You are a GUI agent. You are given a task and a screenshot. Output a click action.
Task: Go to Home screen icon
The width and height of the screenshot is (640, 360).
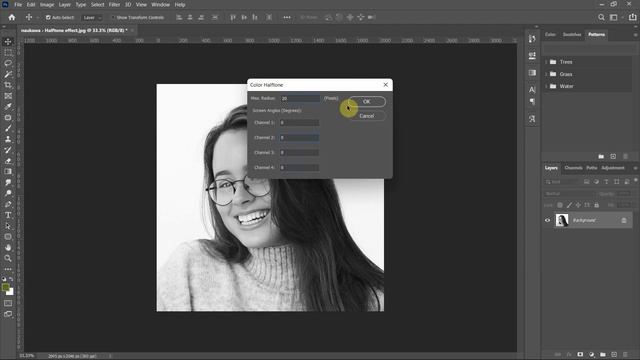pos(11,17)
